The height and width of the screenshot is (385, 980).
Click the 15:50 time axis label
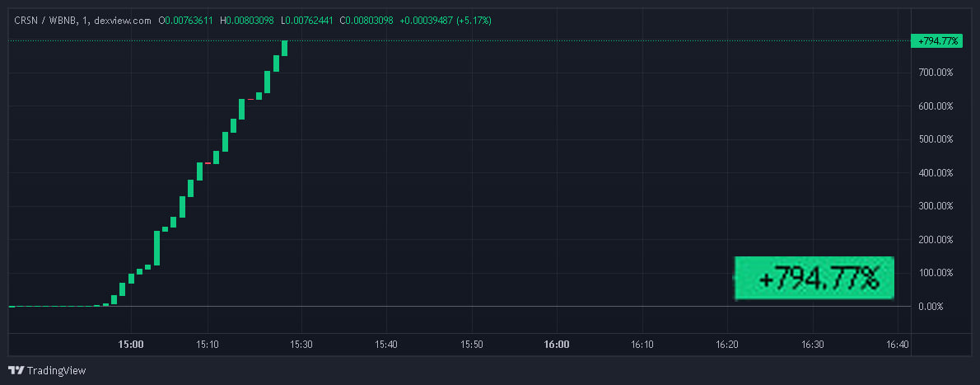pyautogui.click(x=471, y=345)
